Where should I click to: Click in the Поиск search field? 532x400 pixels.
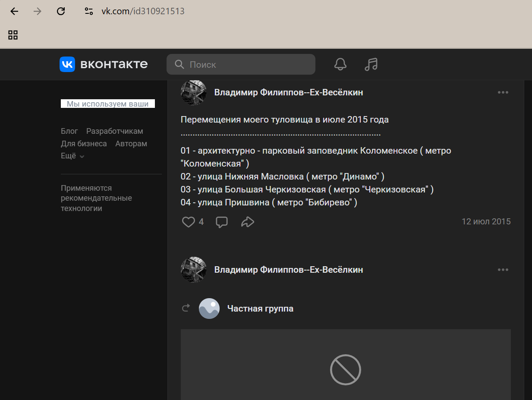tap(246, 64)
